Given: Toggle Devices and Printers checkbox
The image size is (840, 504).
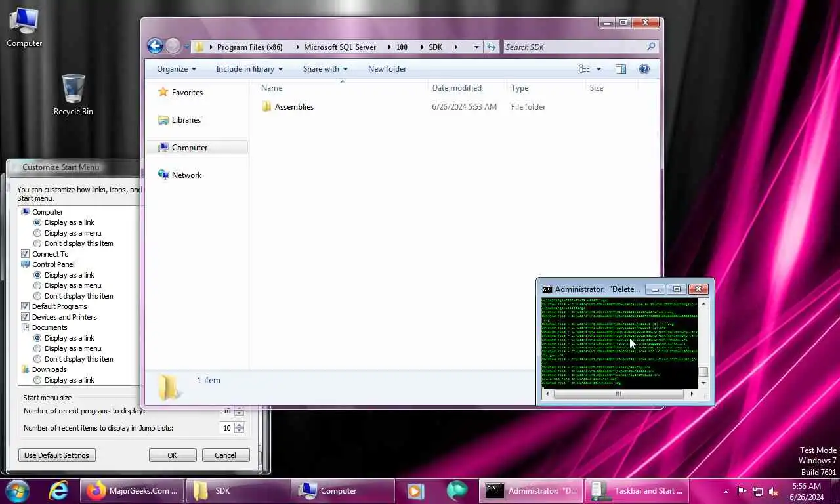Looking at the screenshot, I should (x=26, y=317).
